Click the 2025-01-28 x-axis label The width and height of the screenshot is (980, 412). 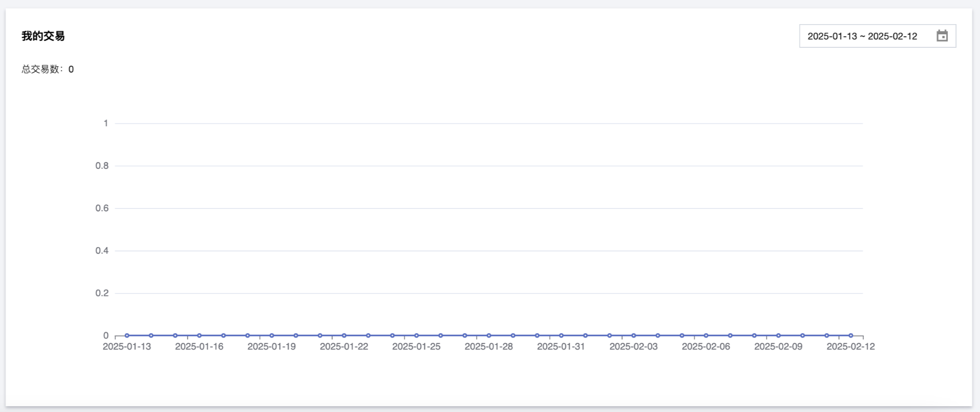point(489,347)
